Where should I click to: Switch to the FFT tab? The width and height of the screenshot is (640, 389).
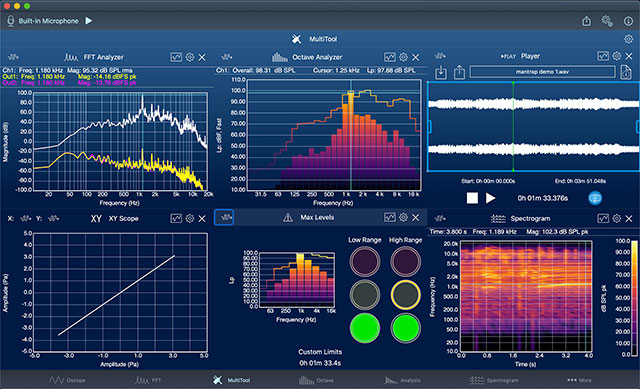(x=148, y=380)
